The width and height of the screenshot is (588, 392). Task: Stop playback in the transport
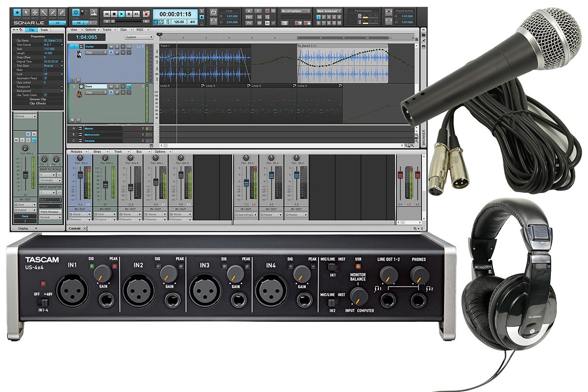click(x=114, y=14)
